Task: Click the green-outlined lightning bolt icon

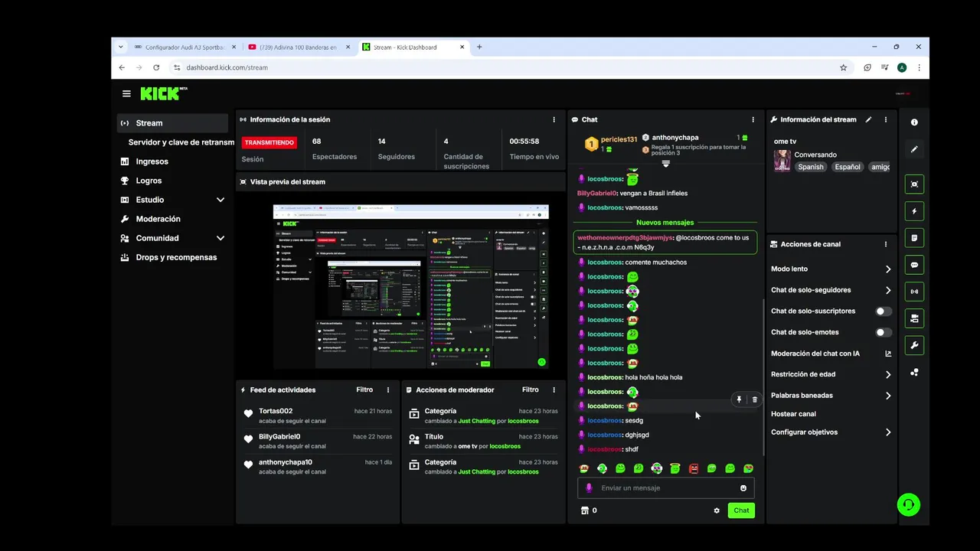Action: 914,211
